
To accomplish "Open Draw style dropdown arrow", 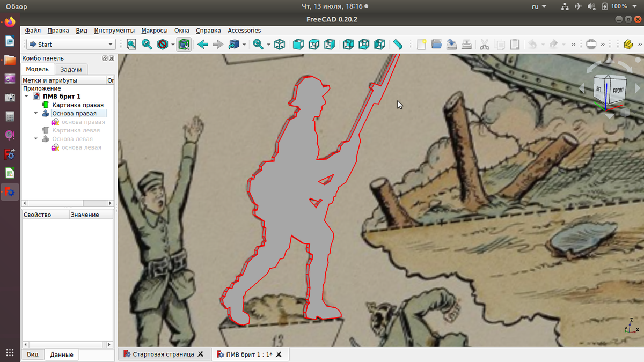I will [173, 45].
